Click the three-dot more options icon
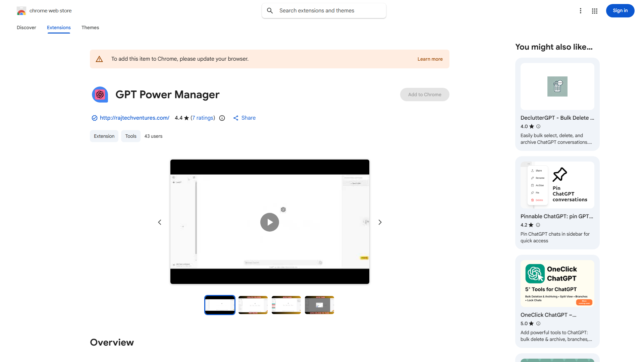 581,11
